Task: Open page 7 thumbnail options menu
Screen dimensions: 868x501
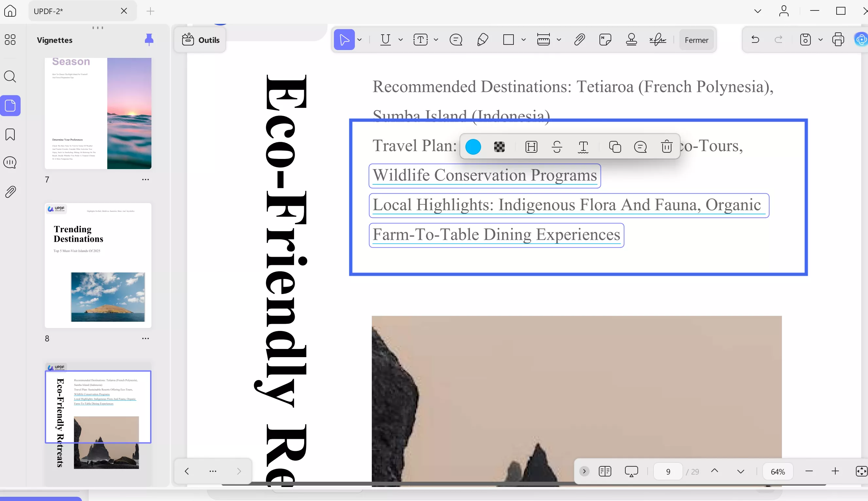Action: 146,180
